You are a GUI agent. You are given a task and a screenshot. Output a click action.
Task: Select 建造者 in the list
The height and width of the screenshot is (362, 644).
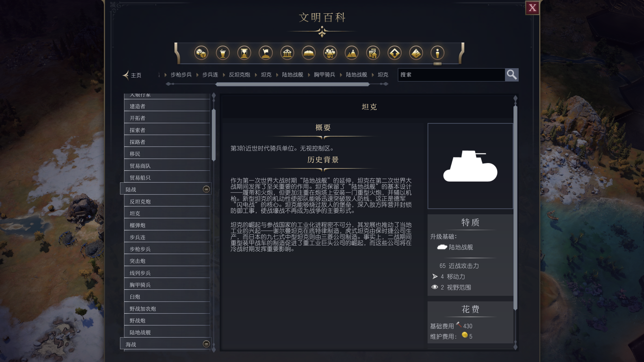coord(167,106)
